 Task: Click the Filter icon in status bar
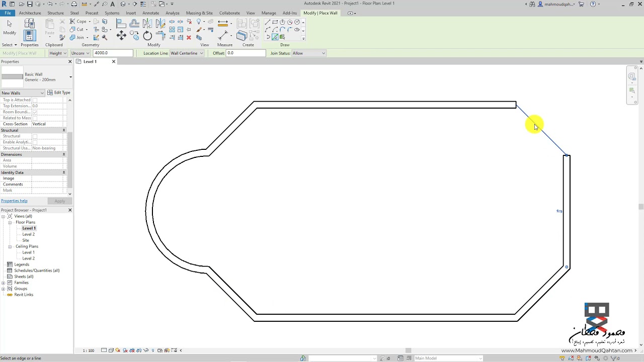click(613, 358)
